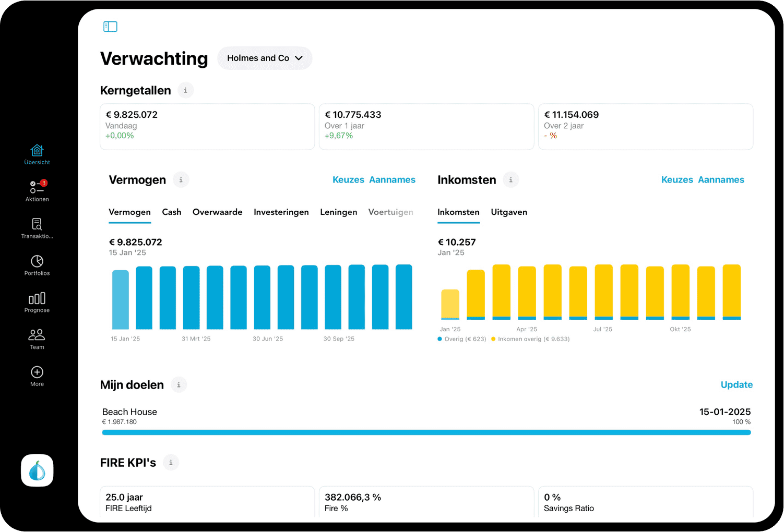Click the app logo in the sidebar

[x=37, y=470]
